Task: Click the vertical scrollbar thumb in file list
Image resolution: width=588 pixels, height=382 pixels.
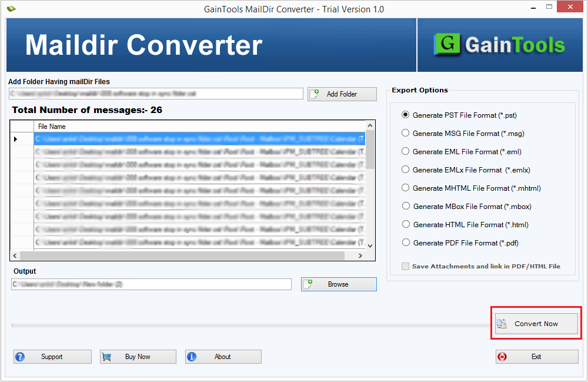Action: coord(370,150)
